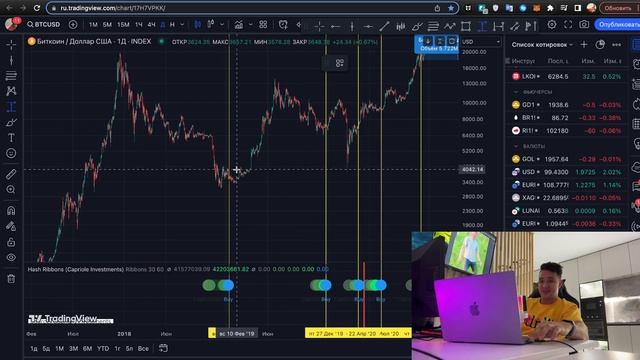Select the 5M timeframe in top toolbar
The image size is (640, 360).
click(x=107, y=25)
